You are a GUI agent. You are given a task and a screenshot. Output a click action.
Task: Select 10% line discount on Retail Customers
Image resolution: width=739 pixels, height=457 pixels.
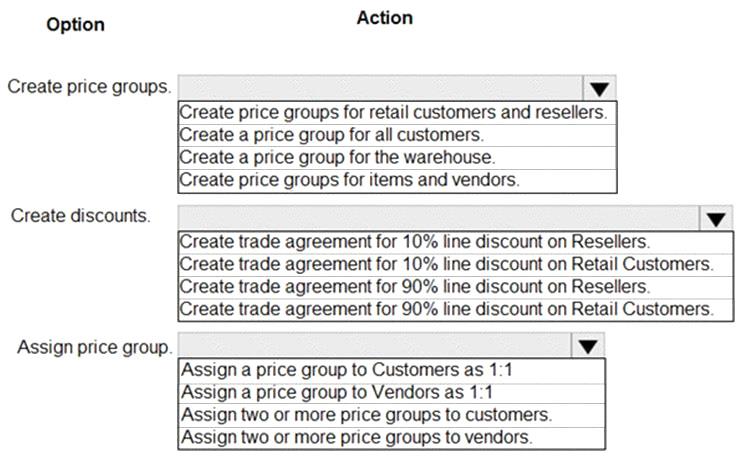pos(446,264)
